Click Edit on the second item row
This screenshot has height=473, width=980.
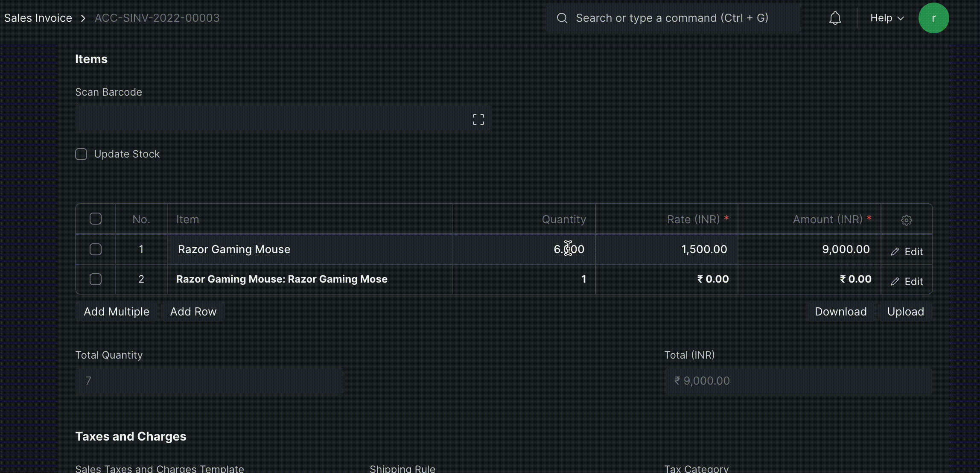[914, 281]
